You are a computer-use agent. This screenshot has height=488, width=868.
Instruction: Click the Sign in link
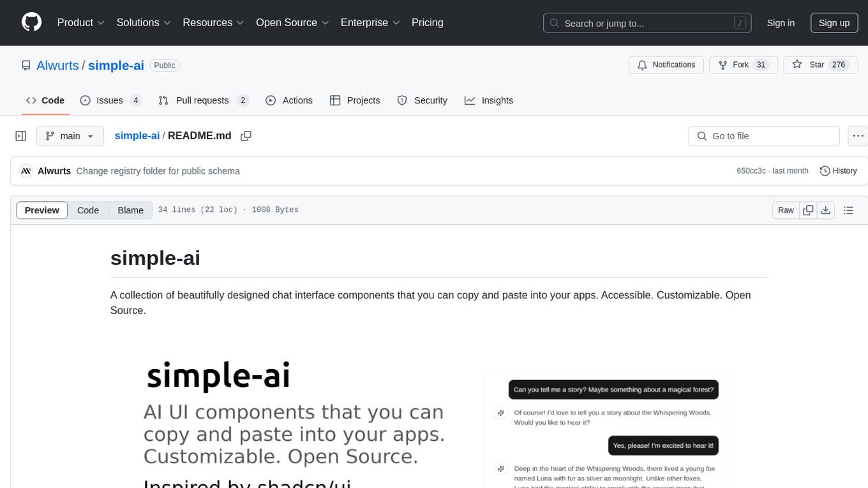coord(781,23)
